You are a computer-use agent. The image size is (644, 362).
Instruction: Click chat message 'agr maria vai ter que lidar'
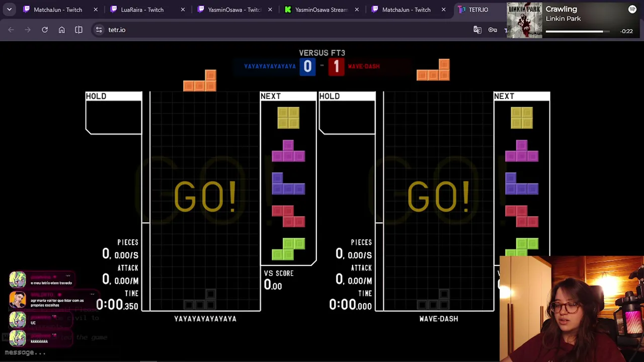pos(57,303)
